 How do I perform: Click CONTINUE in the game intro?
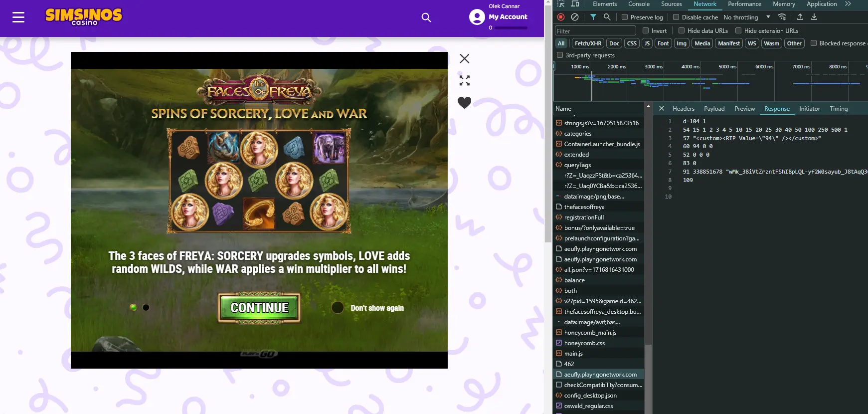[x=259, y=308]
